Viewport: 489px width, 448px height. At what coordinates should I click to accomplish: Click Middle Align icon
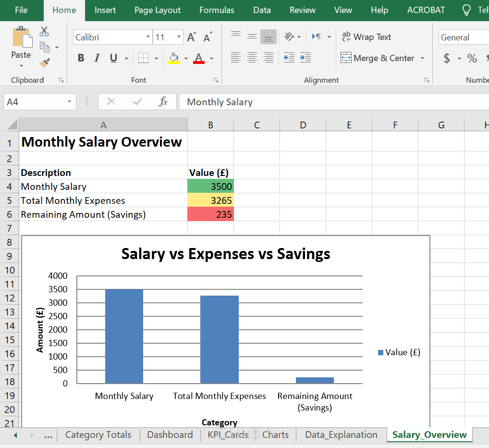point(252,37)
